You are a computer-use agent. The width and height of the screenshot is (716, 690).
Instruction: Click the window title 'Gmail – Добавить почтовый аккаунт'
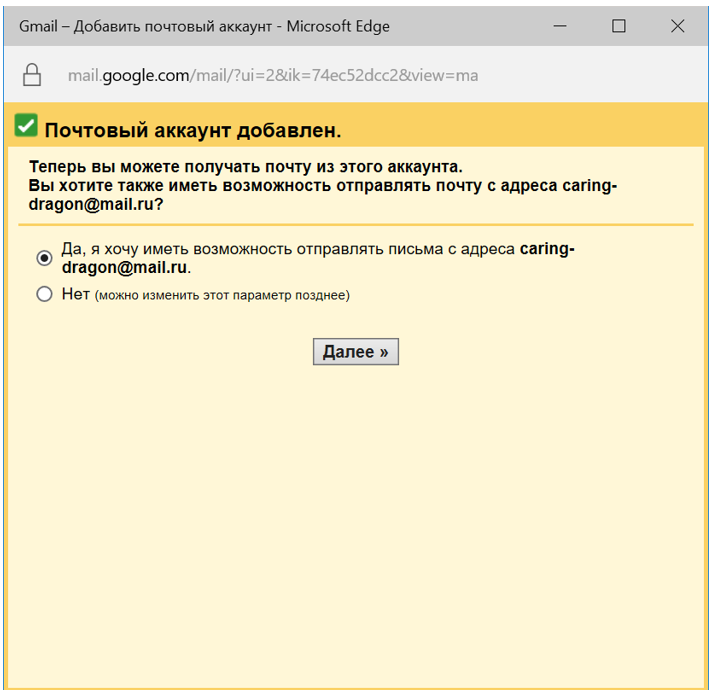pos(145,26)
